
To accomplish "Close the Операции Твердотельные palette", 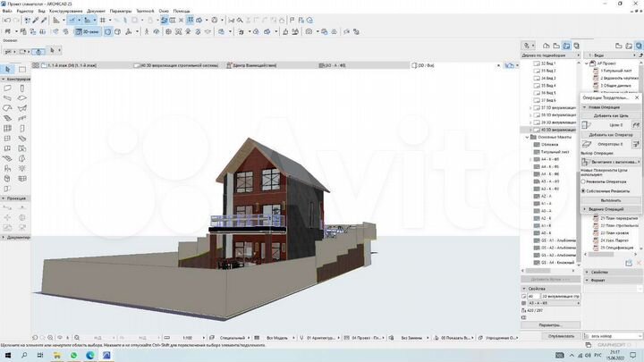I will [x=639, y=97].
